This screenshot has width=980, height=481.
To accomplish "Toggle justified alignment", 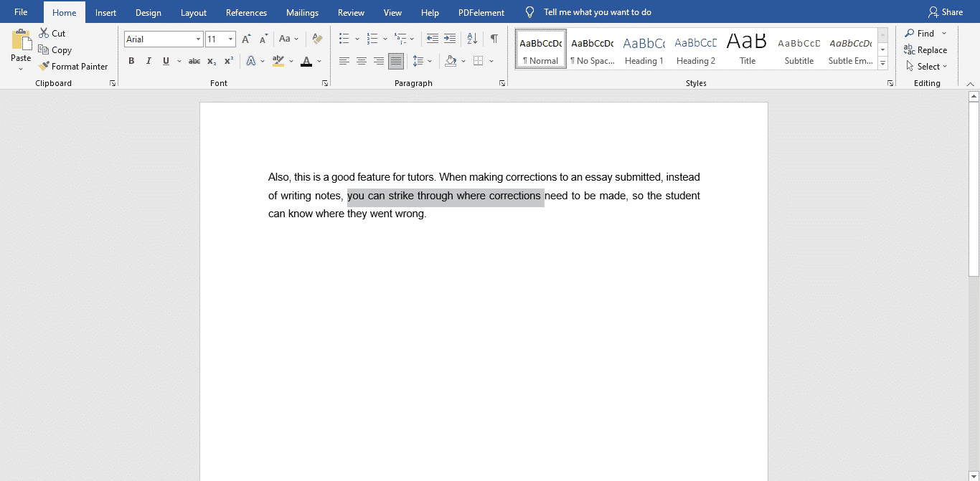I will click(x=395, y=61).
